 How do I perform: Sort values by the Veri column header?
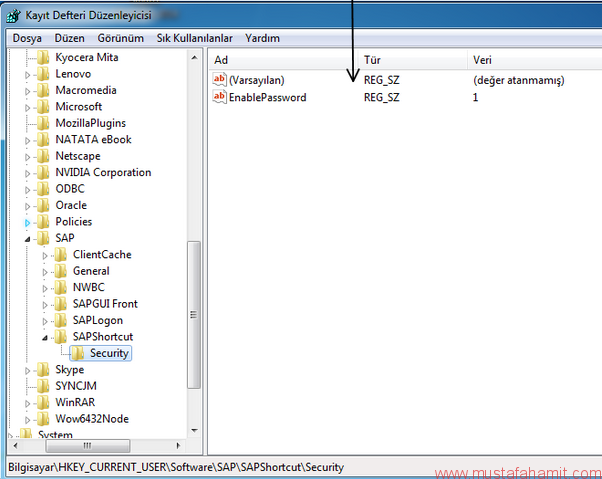coord(535,60)
